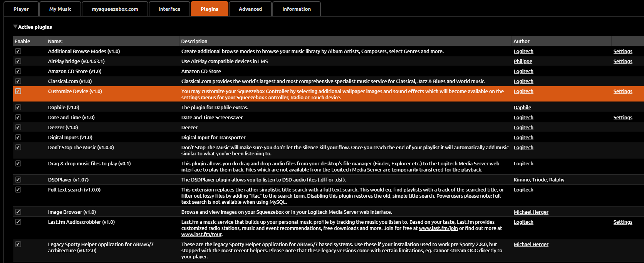The image size is (644, 263).
Task: Uncheck the Deezer plugin checkbox
Action: click(18, 127)
